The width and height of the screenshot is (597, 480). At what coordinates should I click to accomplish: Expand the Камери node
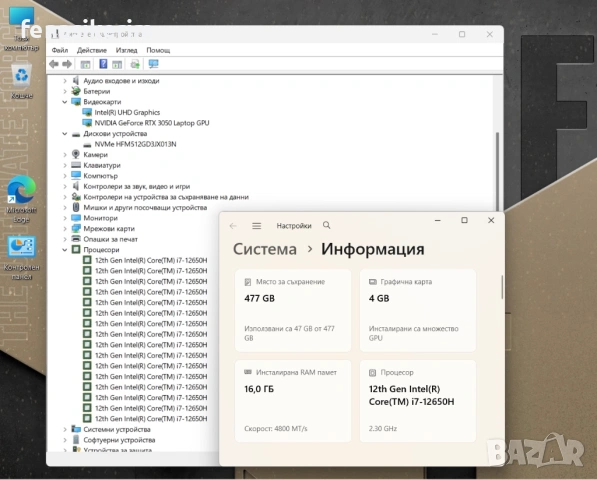pyautogui.click(x=65, y=155)
